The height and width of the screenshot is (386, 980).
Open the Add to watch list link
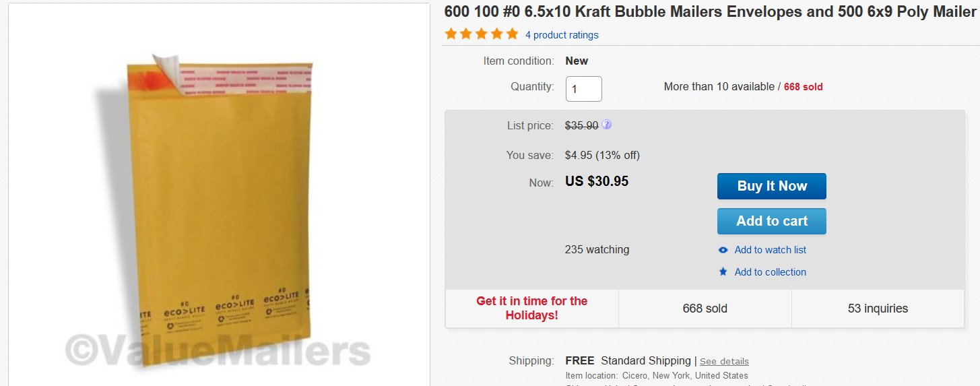pyautogui.click(x=770, y=250)
